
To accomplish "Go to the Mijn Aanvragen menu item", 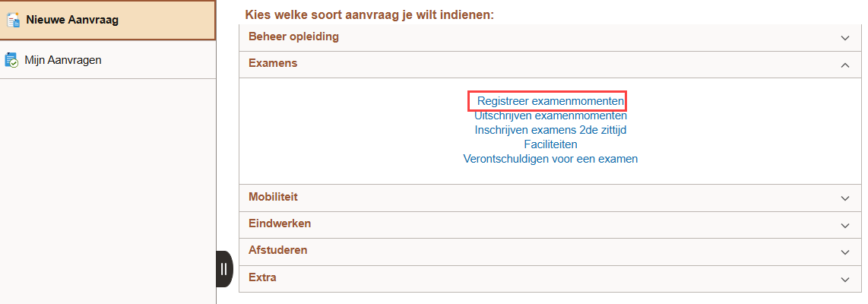I will [63, 60].
